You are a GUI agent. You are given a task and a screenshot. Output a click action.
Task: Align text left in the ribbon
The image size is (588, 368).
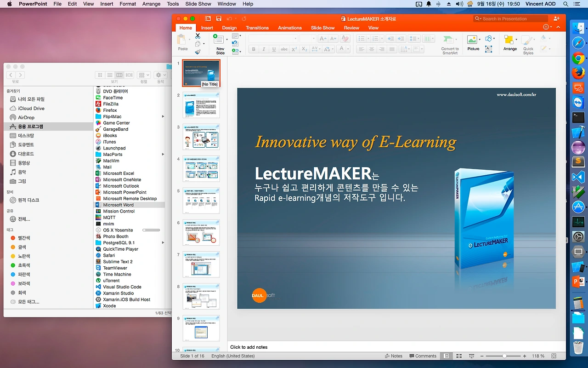pyautogui.click(x=362, y=49)
